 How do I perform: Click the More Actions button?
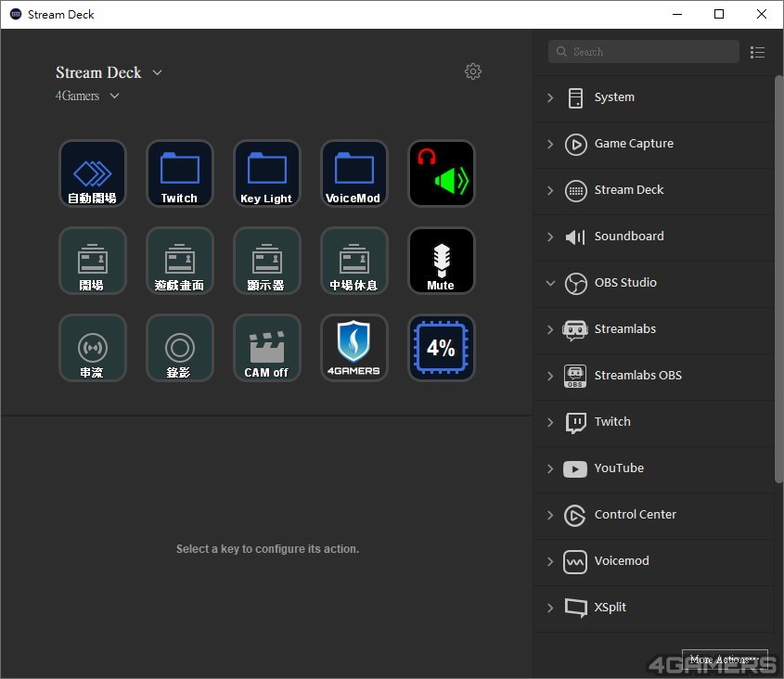(x=725, y=660)
